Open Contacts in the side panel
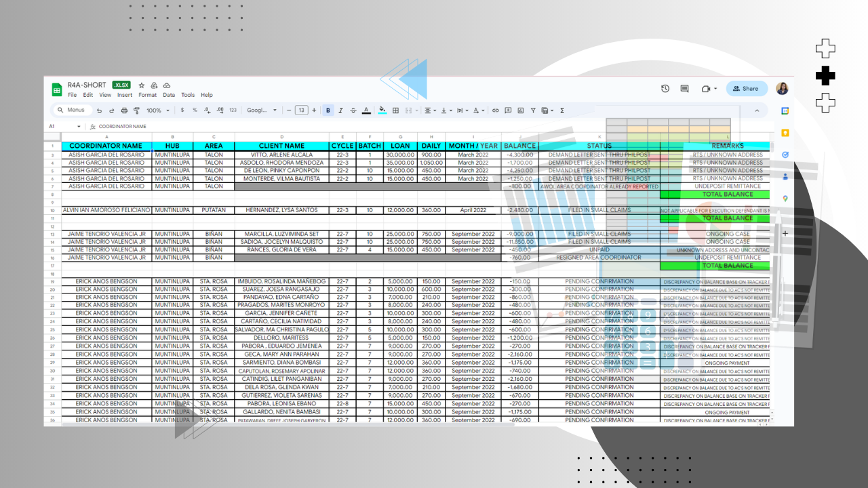Viewport: 868px width, 488px height. 785,177
